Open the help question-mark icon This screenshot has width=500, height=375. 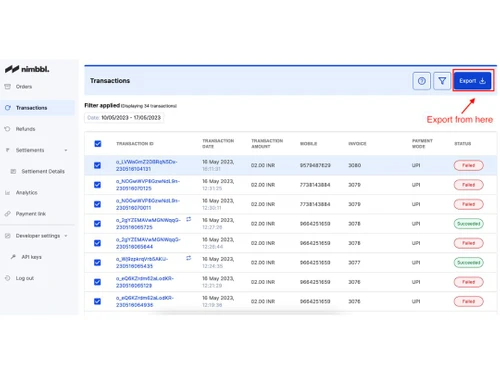422,81
